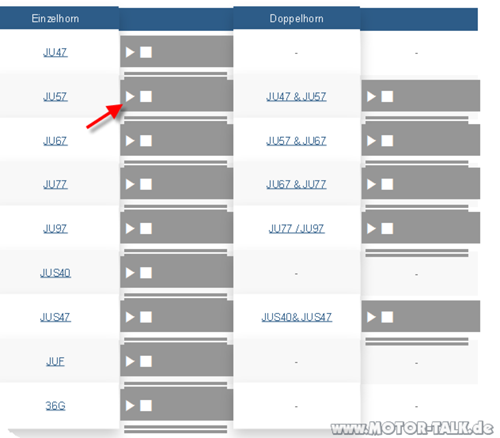Play the JU67 & JU77 double horn
500x438 pixels.
[371, 184]
